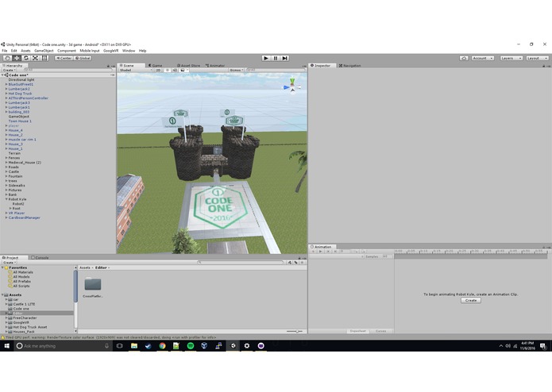Select the Rect transform tool
Image resolution: width=552 pixels, height=392 pixels.
[44, 58]
